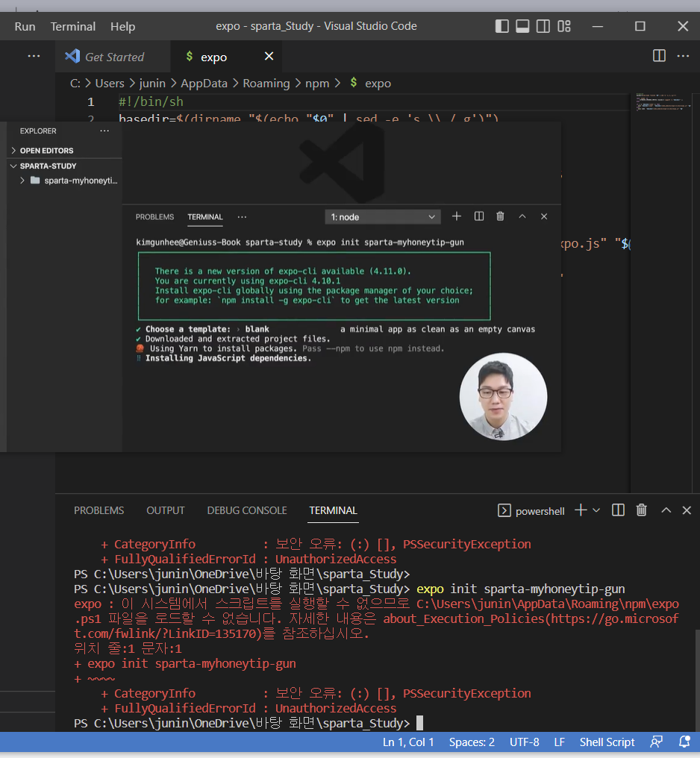Select TERMINAL tab in overlay window
700x758 pixels.
[205, 217]
